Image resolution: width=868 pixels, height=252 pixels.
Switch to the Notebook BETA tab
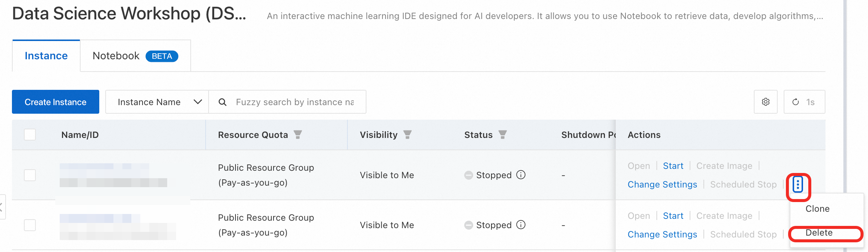[x=135, y=56]
